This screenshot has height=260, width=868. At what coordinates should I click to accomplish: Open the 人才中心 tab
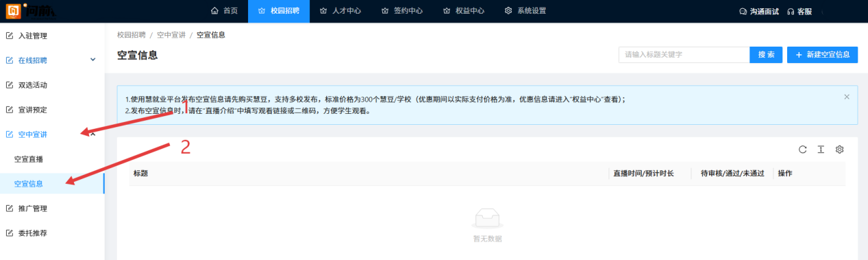tap(340, 11)
